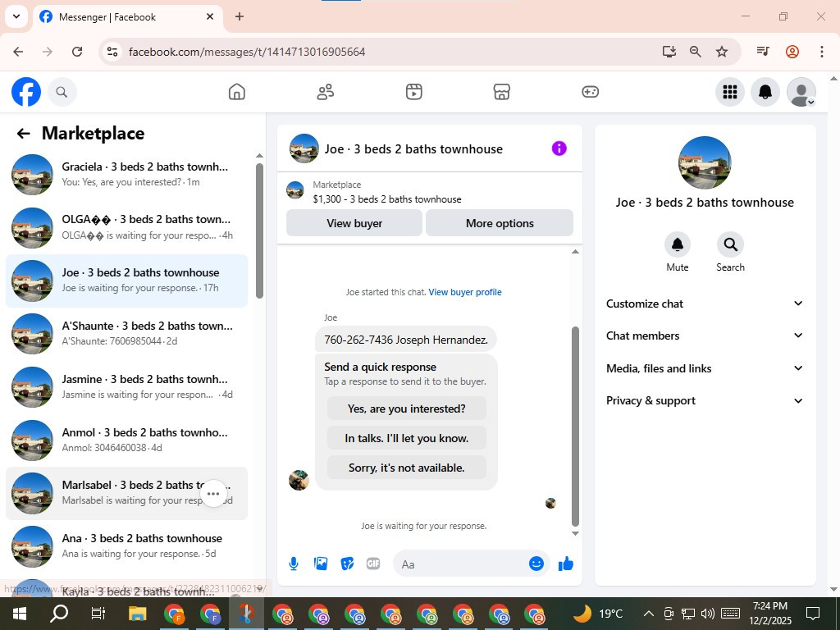Show hidden system tray icons
Viewport: 840px width, 630px height.
tap(648, 614)
